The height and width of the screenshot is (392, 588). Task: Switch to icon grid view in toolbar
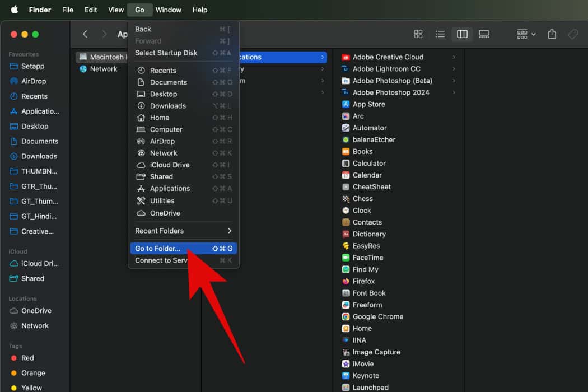coord(418,34)
